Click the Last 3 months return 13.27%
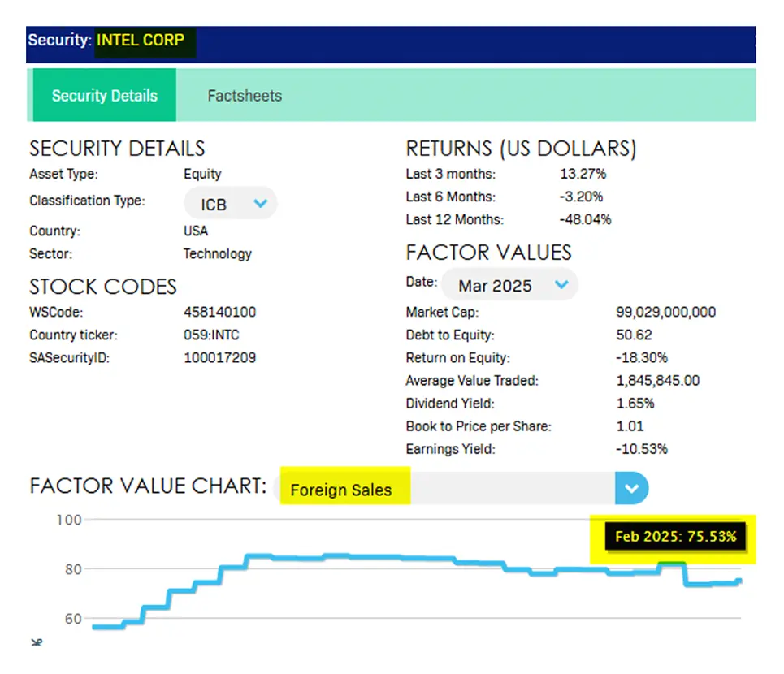784x674 pixels. click(x=583, y=174)
